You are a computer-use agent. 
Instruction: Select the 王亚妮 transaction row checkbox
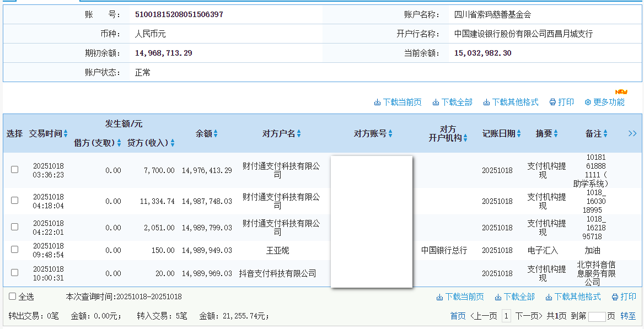14,249
